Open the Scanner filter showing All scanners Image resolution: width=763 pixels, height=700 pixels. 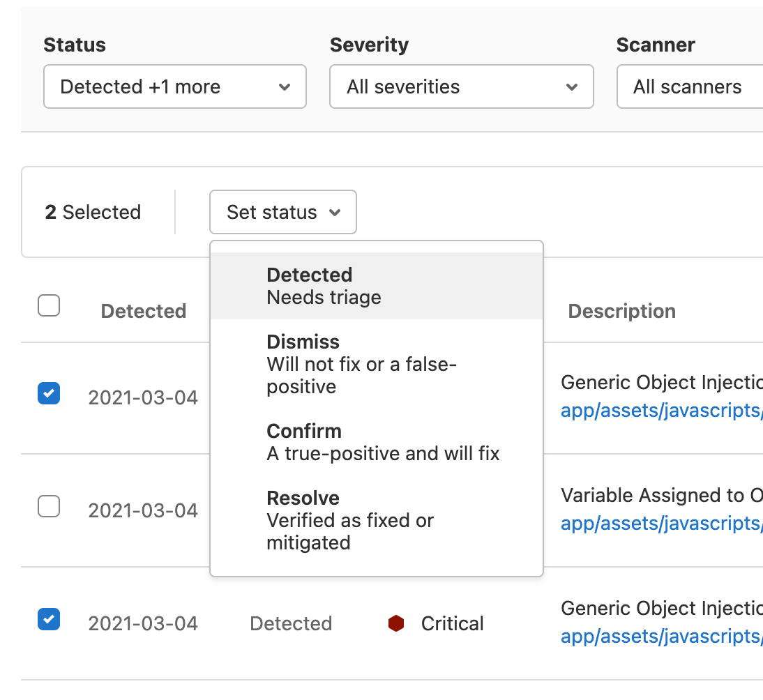(689, 86)
